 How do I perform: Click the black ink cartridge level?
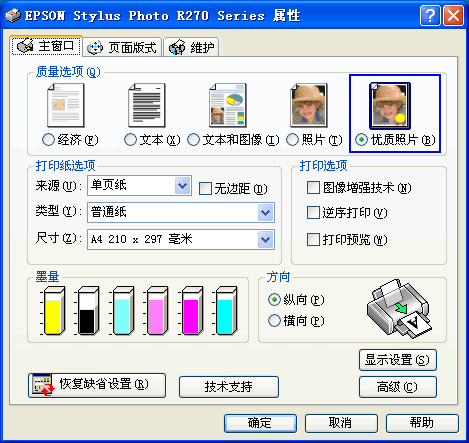click(87, 311)
